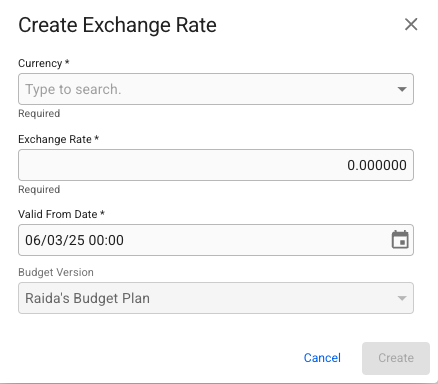Expand the Budget Version dropdown arrow

[x=402, y=298]
